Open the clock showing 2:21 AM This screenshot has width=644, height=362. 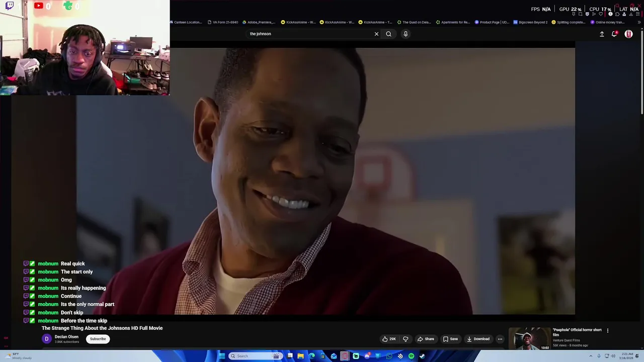click(626, 356)
